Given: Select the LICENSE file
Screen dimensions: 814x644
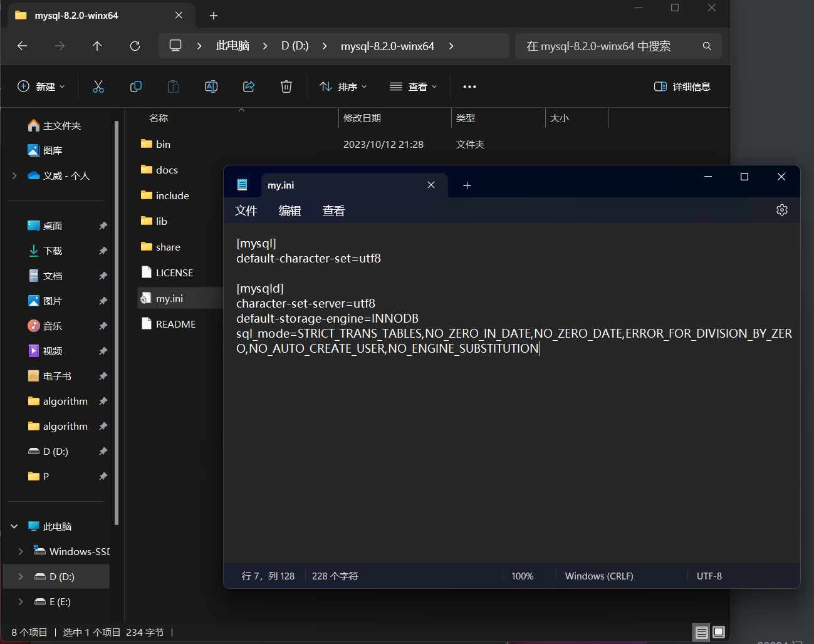Looking at the screenshot, I should [x=174, y=273].
